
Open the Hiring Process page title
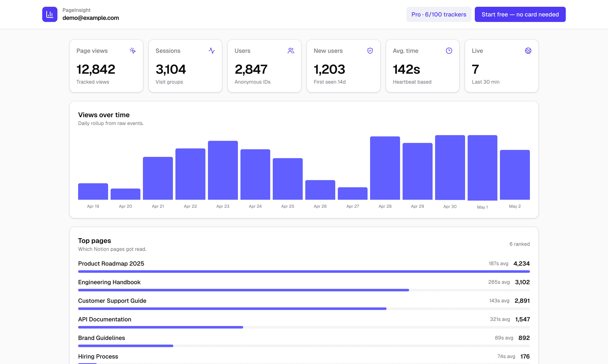pyautogui.click(x=98, y=356)
